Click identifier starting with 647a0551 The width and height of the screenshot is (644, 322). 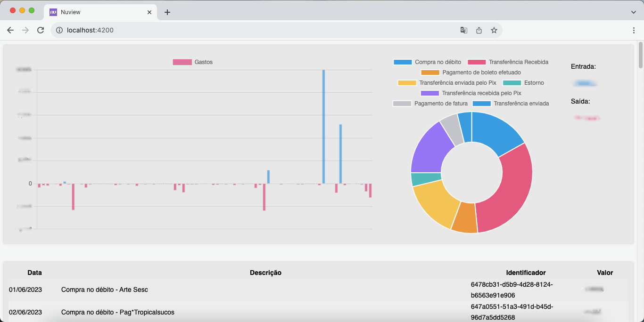[x=512, y=312]
